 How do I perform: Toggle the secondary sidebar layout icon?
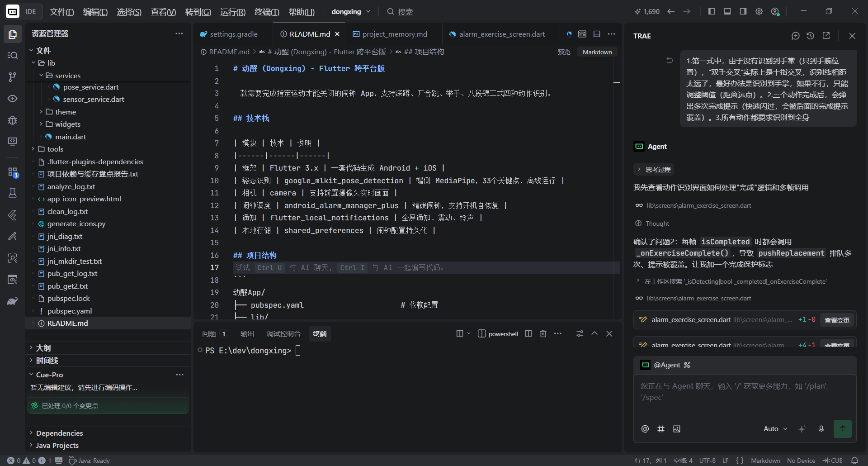743,11
